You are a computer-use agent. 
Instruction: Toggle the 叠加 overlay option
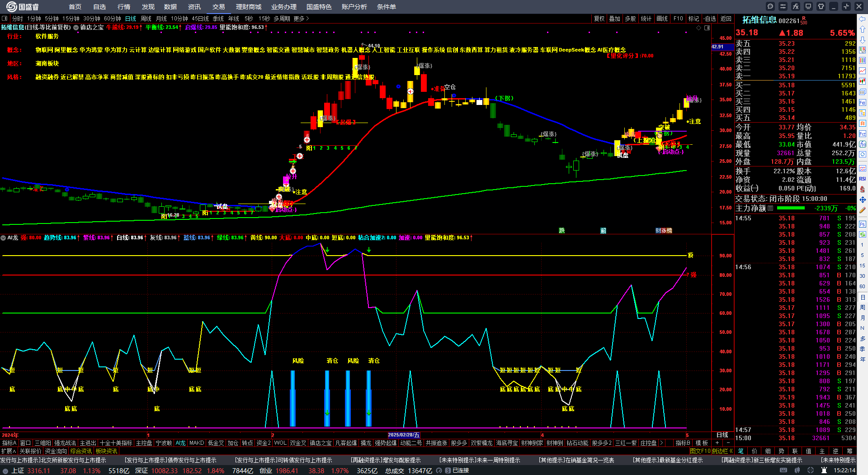click(x=614, y=19)
